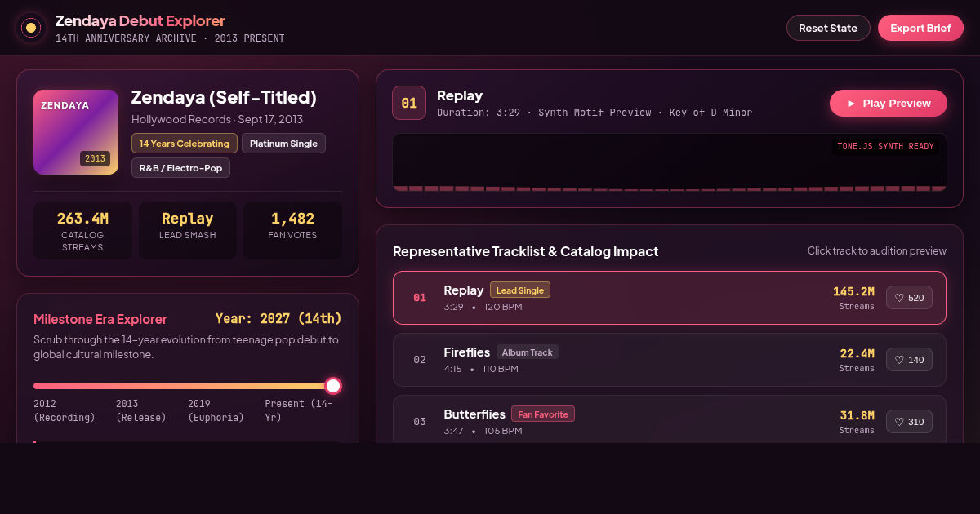Click the Replay Lead Smash stat card
The image size is (980, 514).
(188, 230)
